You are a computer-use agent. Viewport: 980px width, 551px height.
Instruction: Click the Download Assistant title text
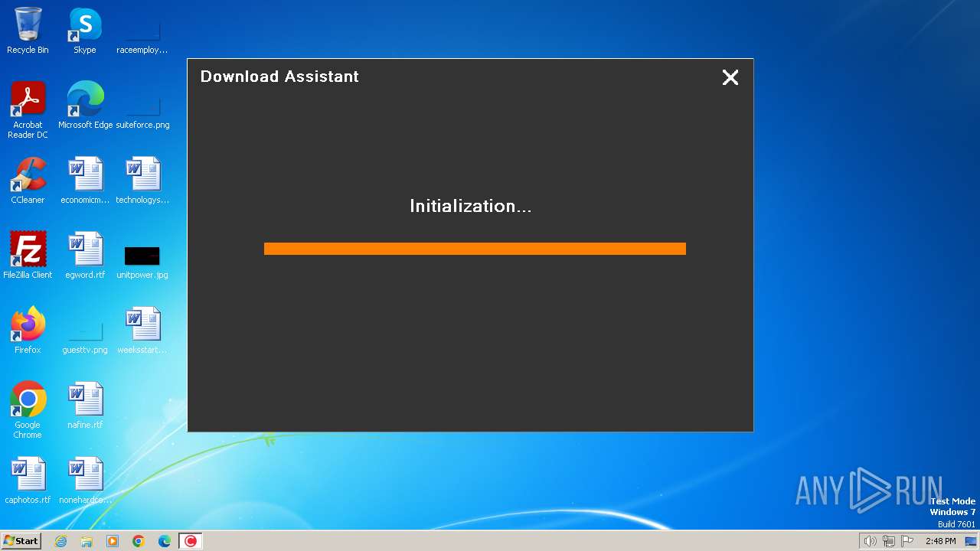pyautogui.click(x=279, y=77)
